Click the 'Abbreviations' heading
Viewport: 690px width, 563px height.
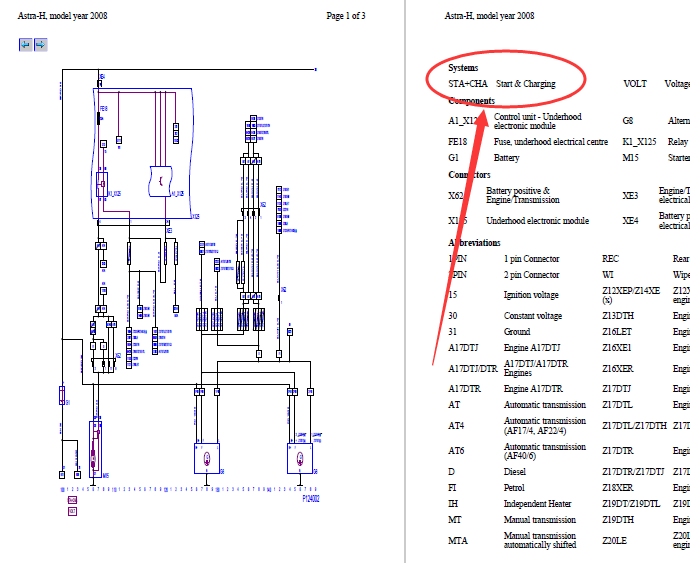474,243
